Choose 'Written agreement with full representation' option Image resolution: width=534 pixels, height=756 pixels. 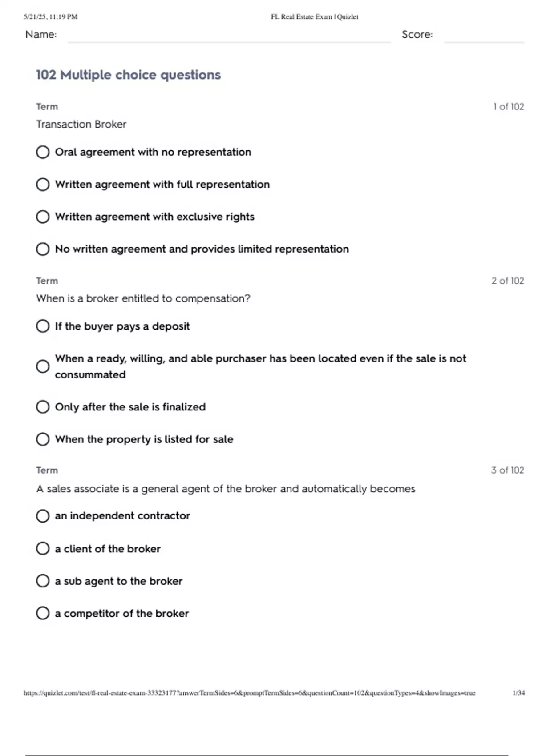coord(43,185)
